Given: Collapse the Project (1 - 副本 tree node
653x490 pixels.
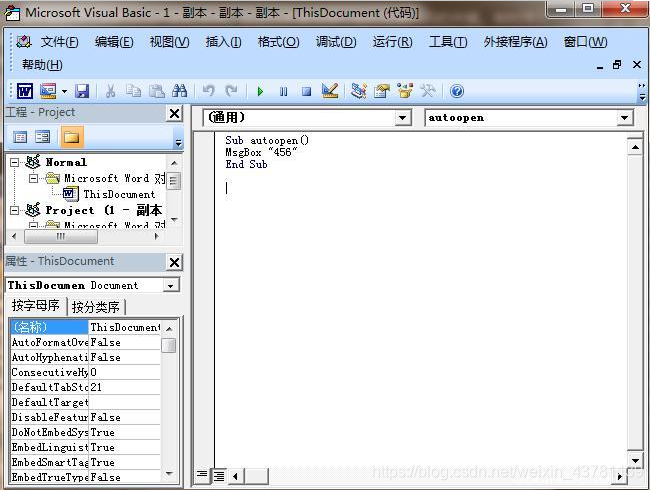Looking at the screenshot, I should pos(15,210).
